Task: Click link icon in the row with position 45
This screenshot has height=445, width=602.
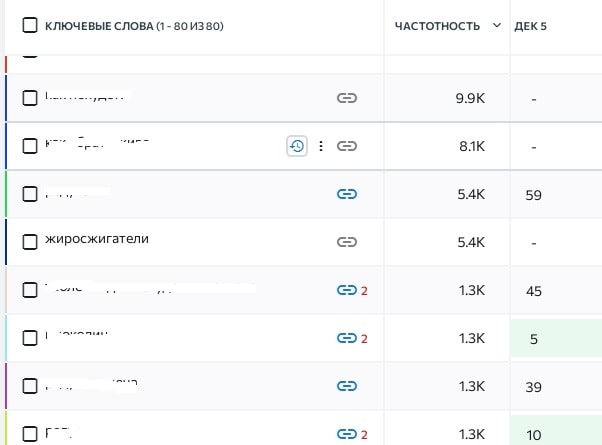Action: coord(347,290)
